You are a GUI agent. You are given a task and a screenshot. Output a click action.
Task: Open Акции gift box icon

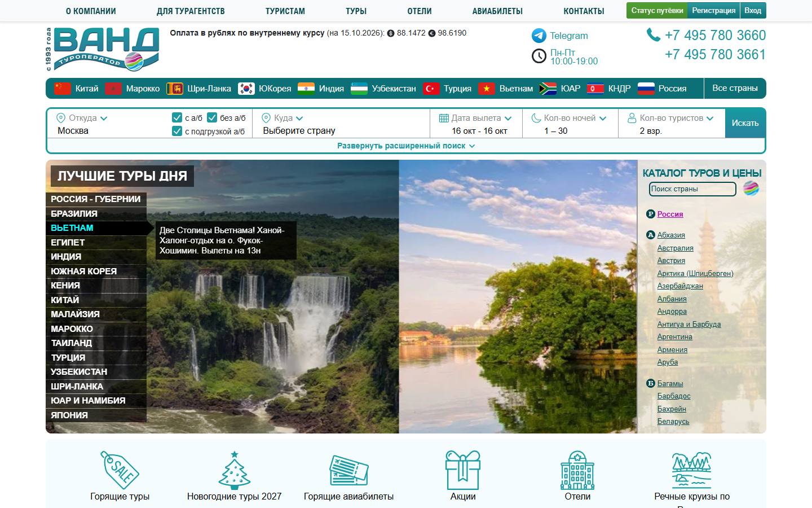click(x=463, y=470)
